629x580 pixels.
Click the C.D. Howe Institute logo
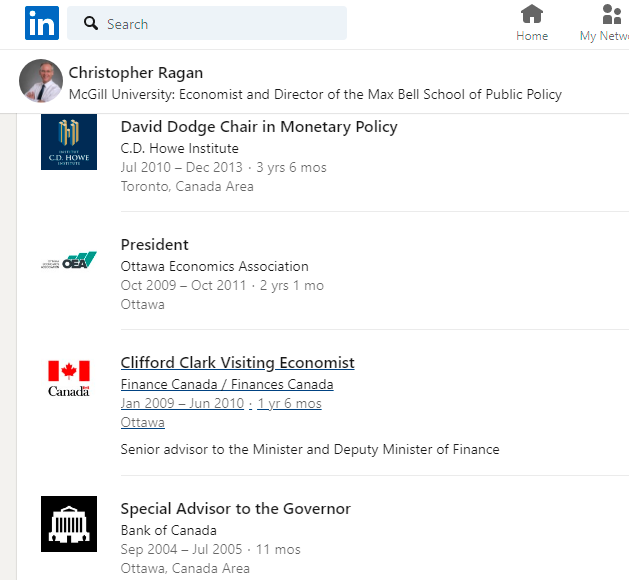pyautogui.click(x=69, y=142)
